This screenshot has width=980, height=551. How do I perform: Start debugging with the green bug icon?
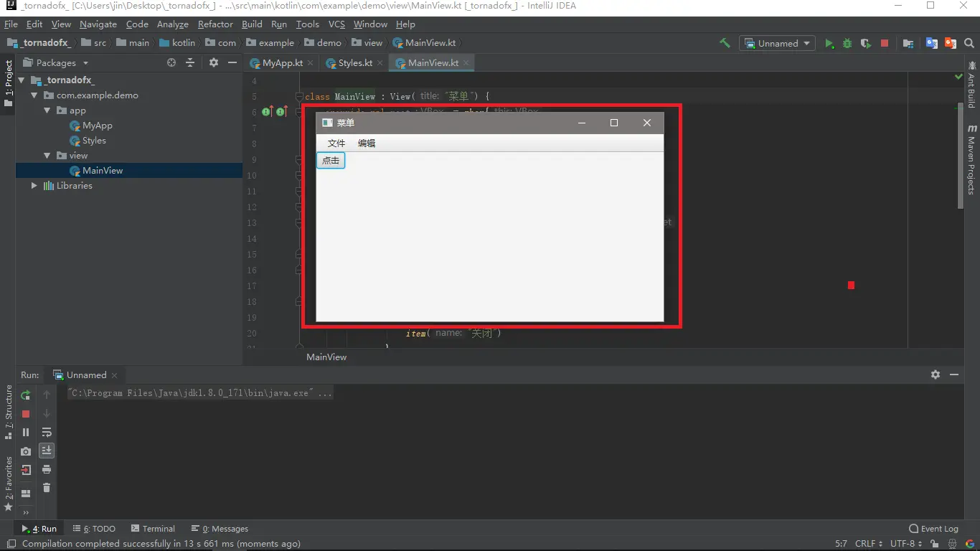point(847,43)
